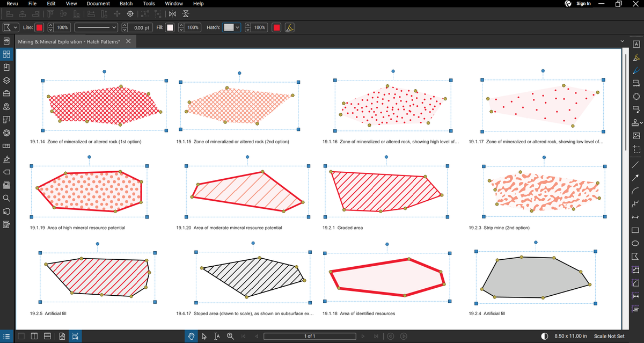The height and width of the screenshot is (343, 644).
Task: Open the File menu
Action: [32, 3]
